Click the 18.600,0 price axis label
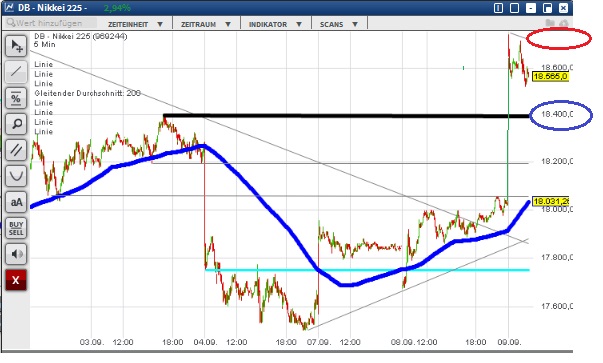 (x=557, y=68)
